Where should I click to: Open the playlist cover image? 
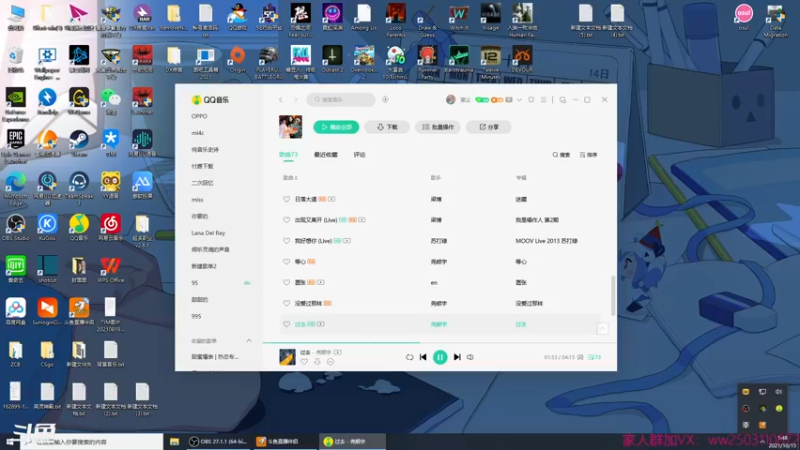click(x=290, y=127)
